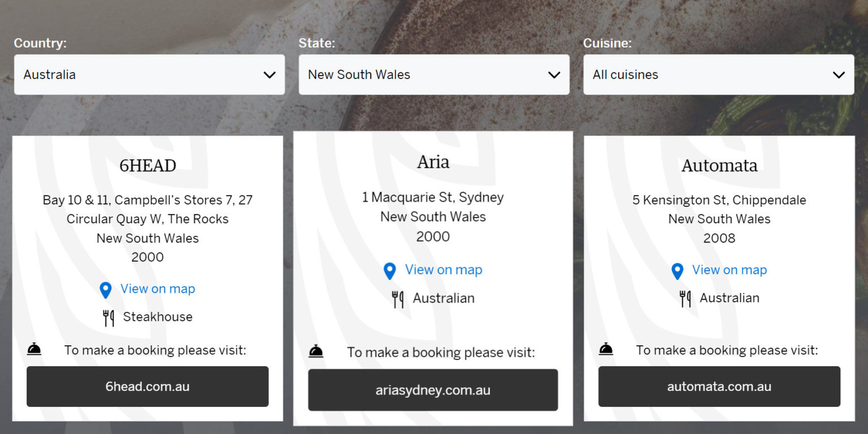Open the Country dropdown showing Australia
This screenshot has width=868, height=434.
coord(149,75)
